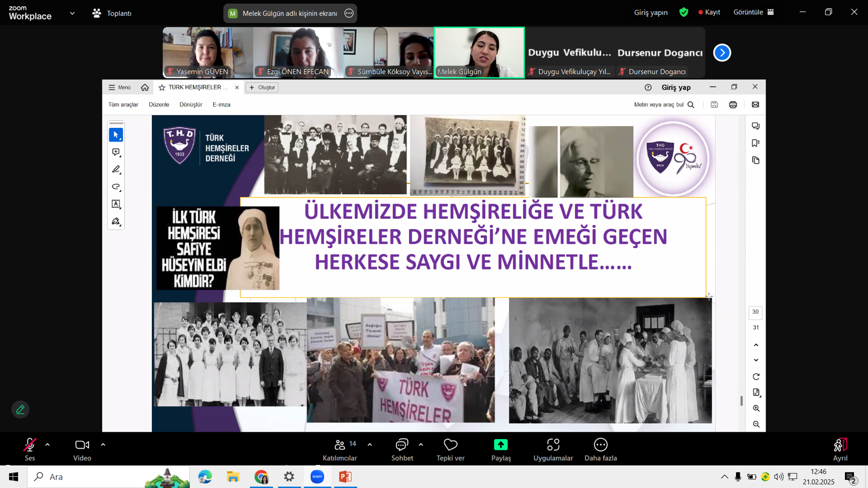
Task: Click the Zoom annotation pencil icon
Action: click(20, 410)
